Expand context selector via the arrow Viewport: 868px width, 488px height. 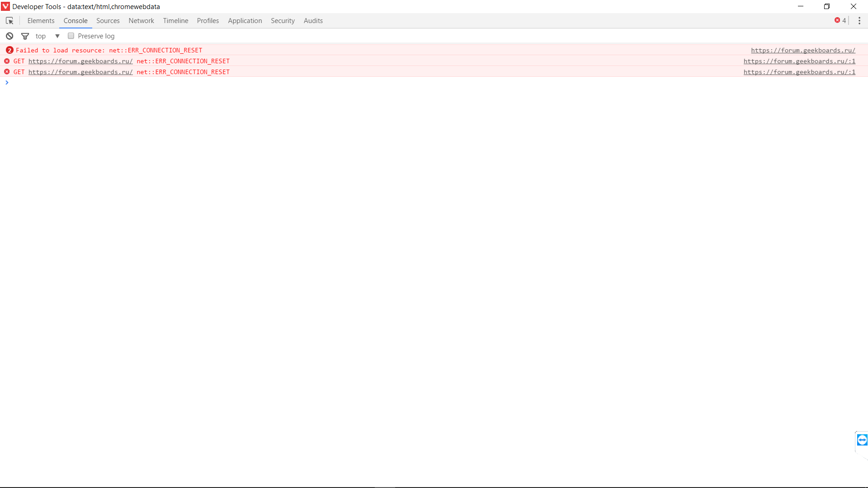tap(57, 36)
